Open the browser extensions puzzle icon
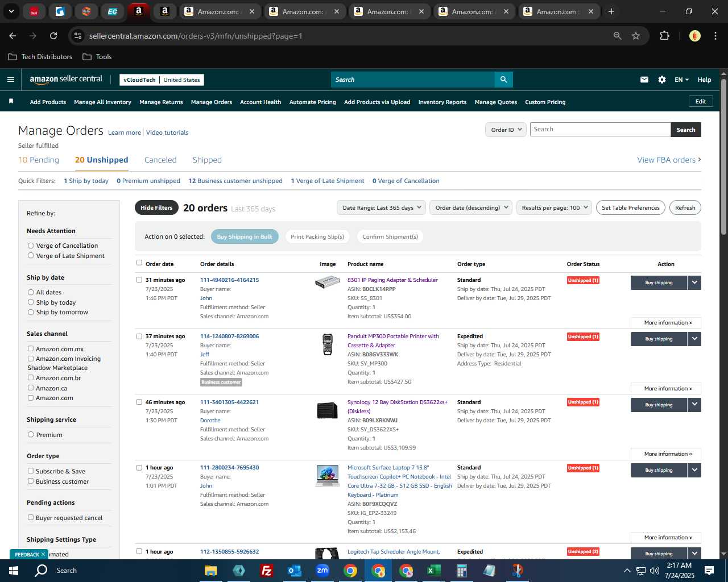Viewport: 728px width, 582px height. coord(664,36)
